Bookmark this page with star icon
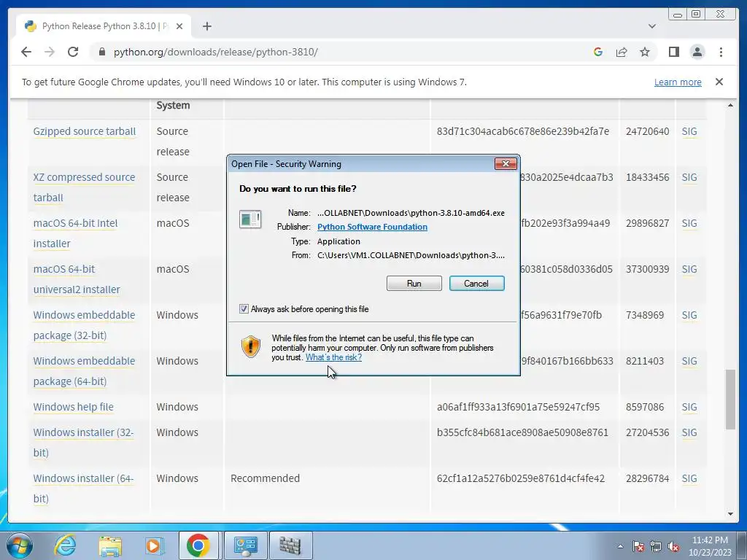This screenshot has height=560, width=747. (x=645, y=52)
